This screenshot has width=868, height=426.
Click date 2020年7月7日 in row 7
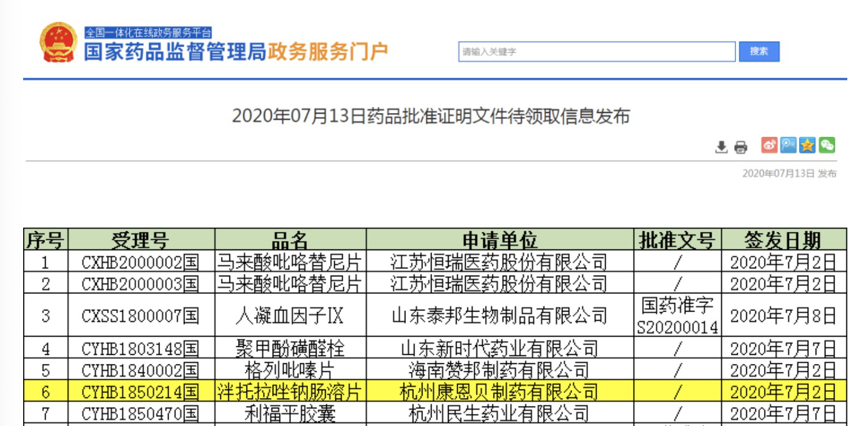click(x=783, y=413)
